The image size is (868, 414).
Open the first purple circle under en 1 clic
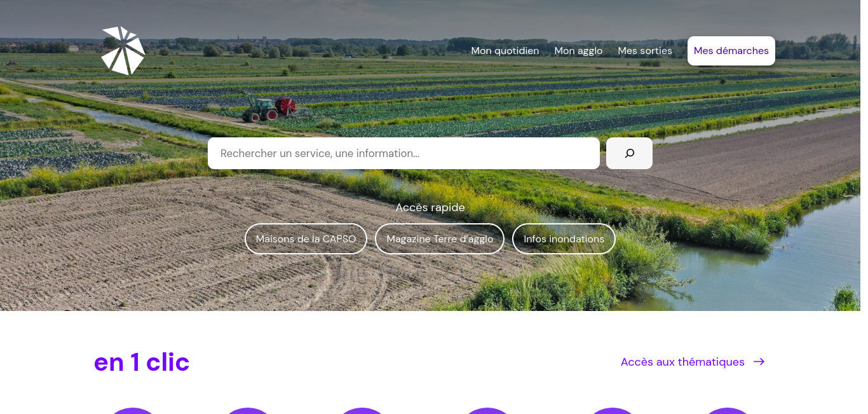(x=132, y=411)
